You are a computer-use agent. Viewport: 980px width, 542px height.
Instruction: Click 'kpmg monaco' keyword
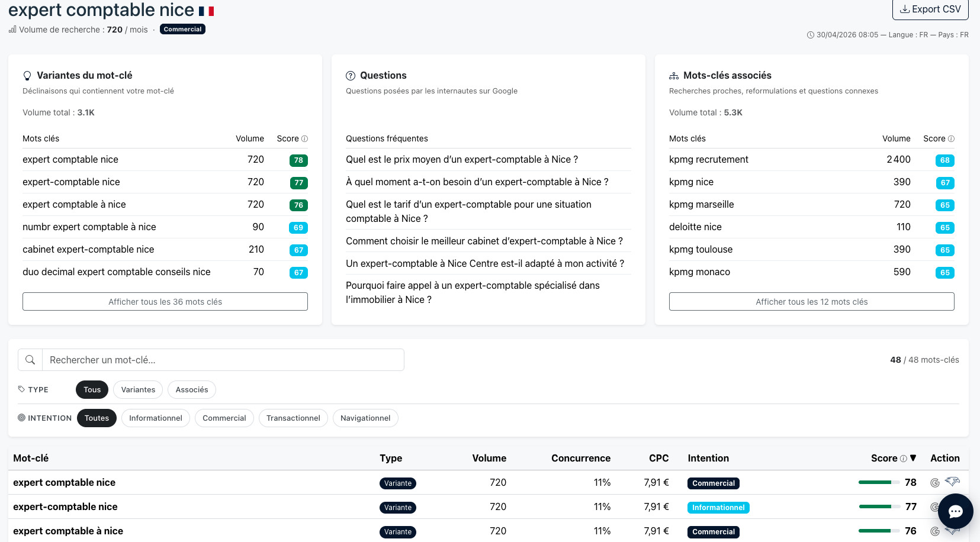(x=699, y=272)
